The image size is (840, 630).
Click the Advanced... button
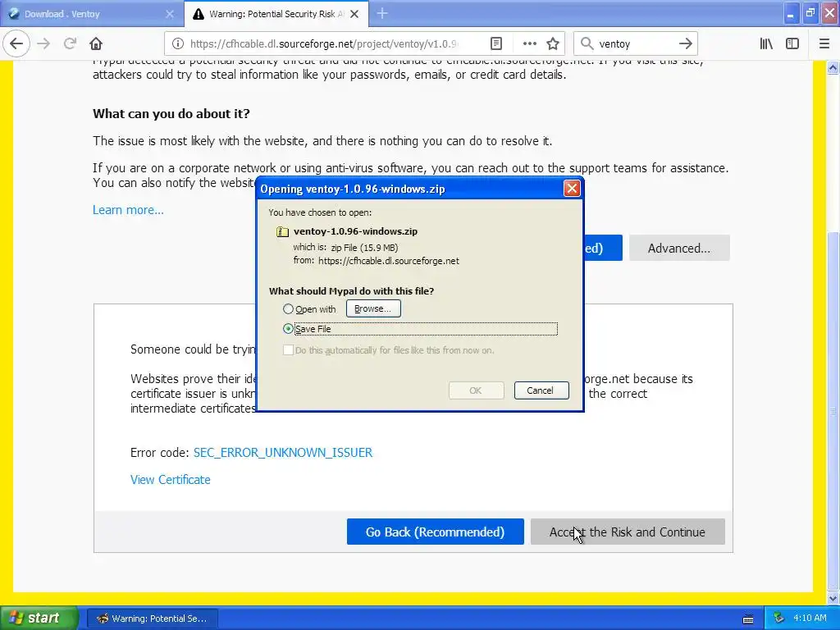[x=678, y=248]
